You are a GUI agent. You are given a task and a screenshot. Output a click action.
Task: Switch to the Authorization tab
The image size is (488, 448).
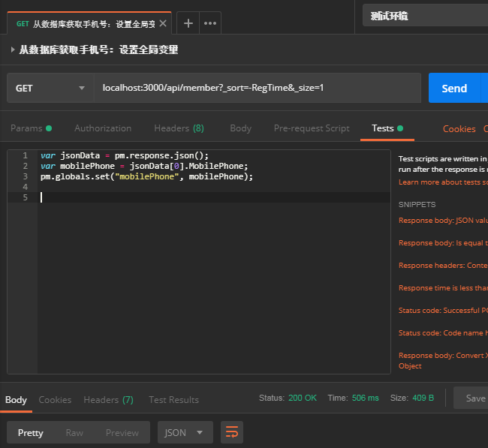coord(103,128)
